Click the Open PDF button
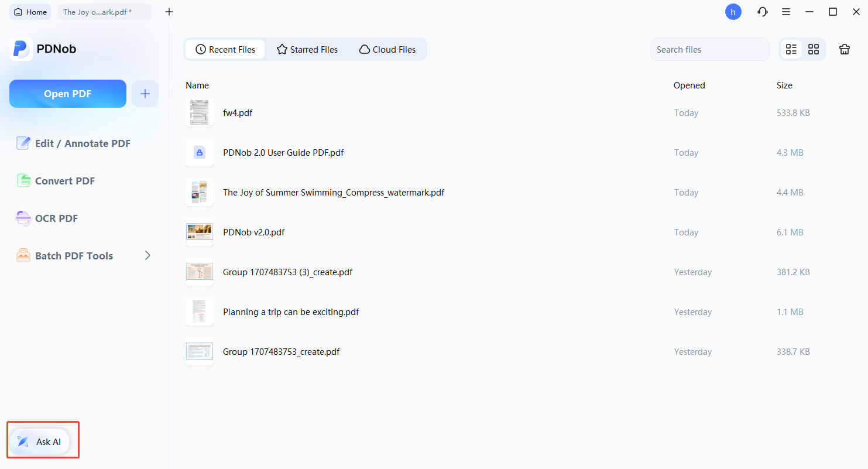 click(x=68, y=94)
